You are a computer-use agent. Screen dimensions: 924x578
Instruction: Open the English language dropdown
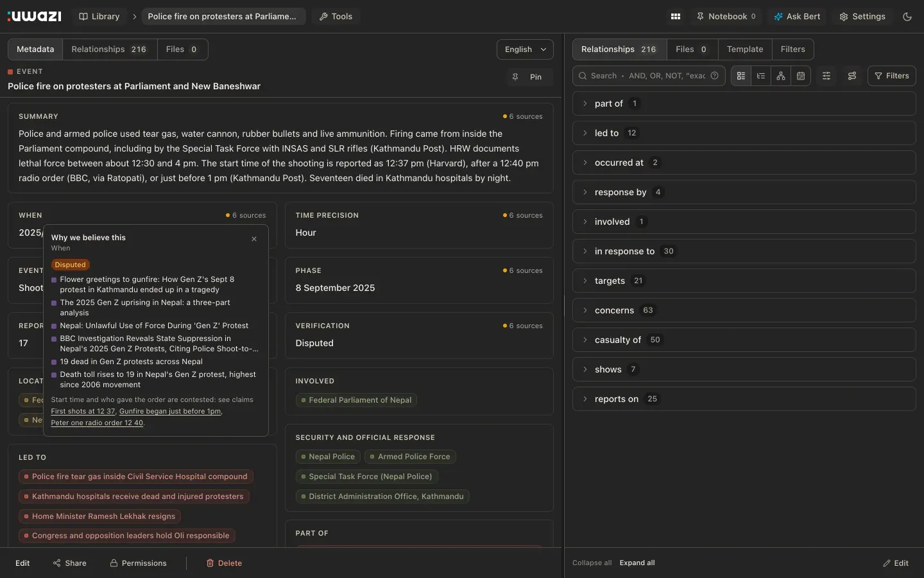(525, 49)
